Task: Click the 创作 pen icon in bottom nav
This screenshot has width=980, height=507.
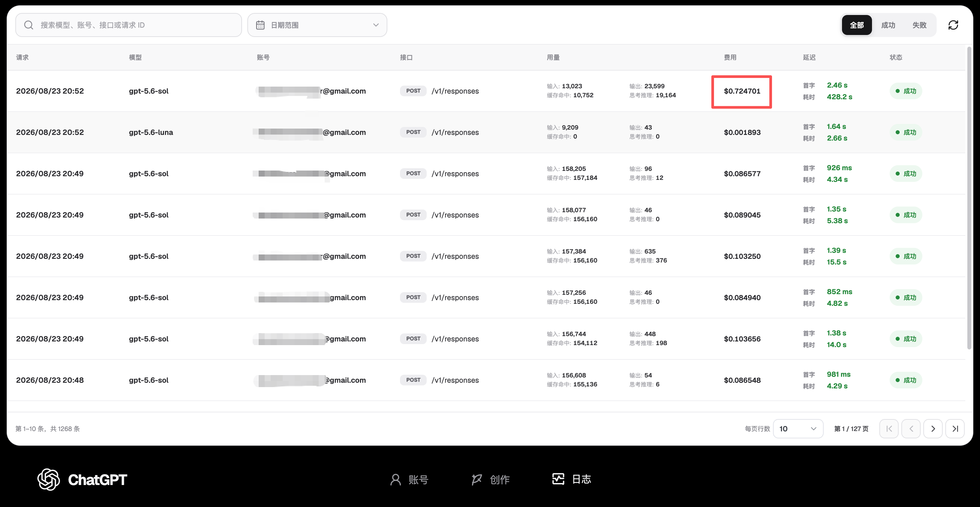Action: [x=476, y=480]
